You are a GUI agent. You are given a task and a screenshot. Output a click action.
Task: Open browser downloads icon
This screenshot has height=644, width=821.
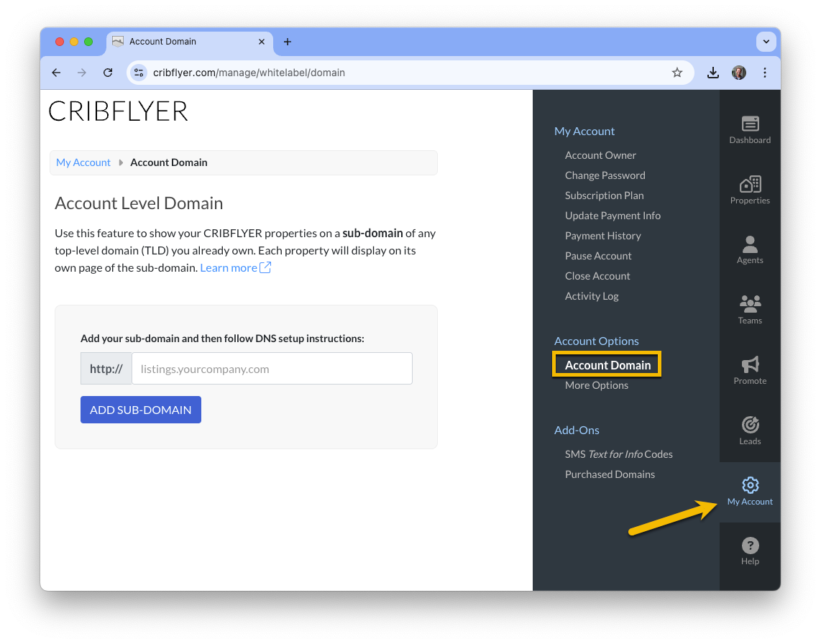point(712,73)
